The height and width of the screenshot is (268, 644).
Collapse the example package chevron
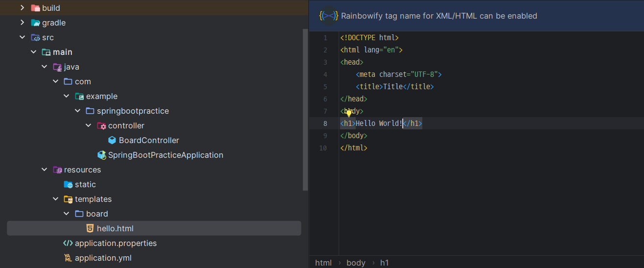[67, 96]
